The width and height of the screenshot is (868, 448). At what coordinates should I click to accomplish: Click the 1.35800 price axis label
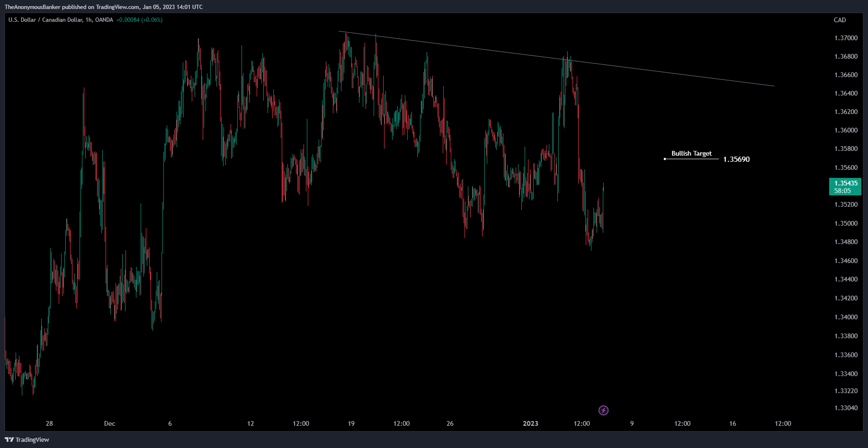tap(846, 149)
